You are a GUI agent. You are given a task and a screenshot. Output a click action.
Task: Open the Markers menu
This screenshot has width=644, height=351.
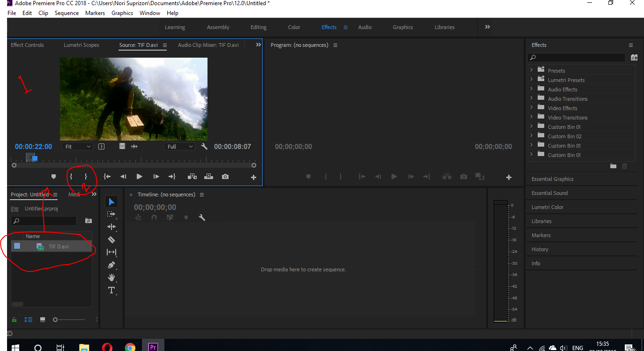[x=95, y=13]
